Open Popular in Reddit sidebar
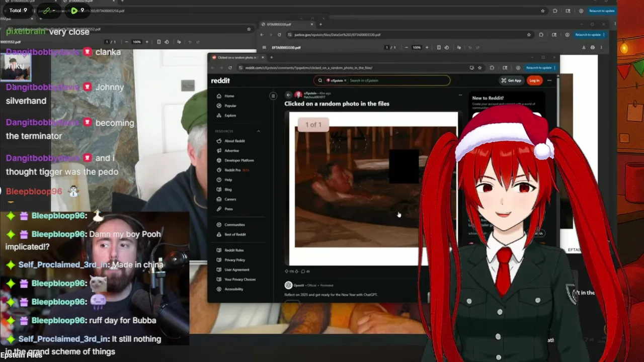This screenshot has height=362, width=644. tap(226, 106)
